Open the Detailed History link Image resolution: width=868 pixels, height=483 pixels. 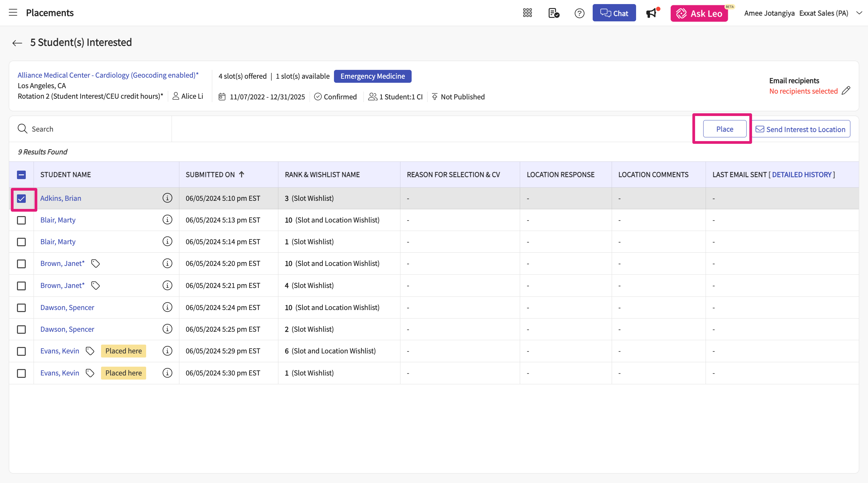[802, 174]
